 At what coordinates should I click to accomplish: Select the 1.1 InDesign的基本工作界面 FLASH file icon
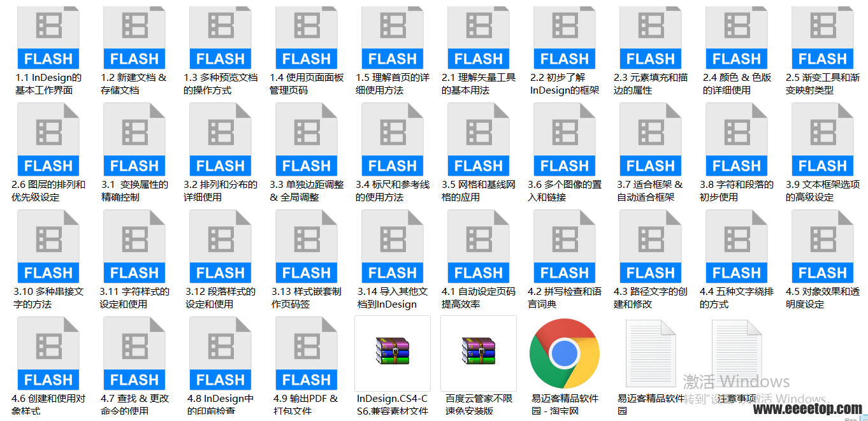tap(48, 37)
